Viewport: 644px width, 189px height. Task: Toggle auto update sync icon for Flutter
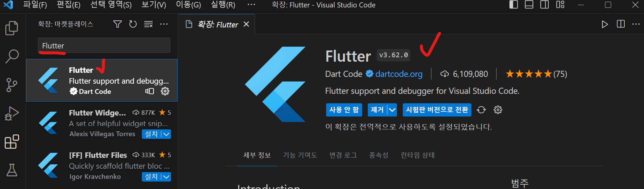point(481,110)
